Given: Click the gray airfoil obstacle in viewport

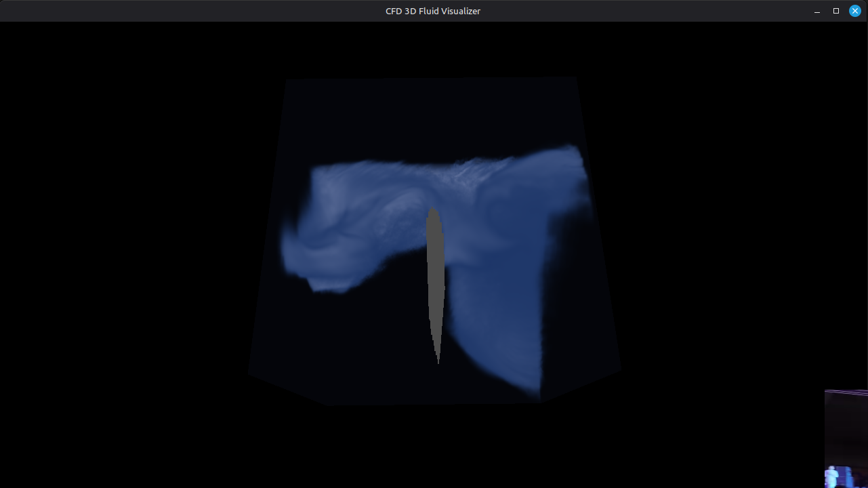Looking at the screenshot, I should click(435, 285).
